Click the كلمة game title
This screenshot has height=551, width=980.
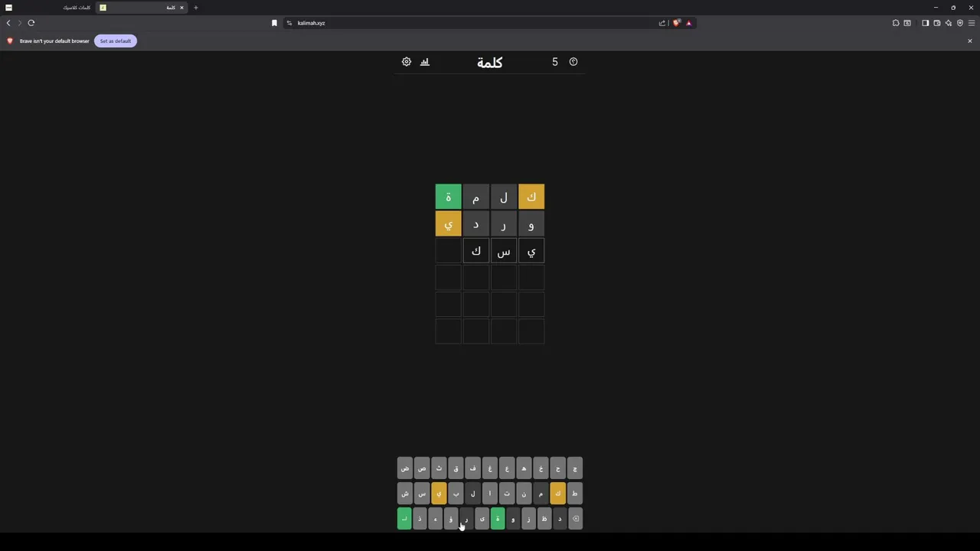[490, 62]
